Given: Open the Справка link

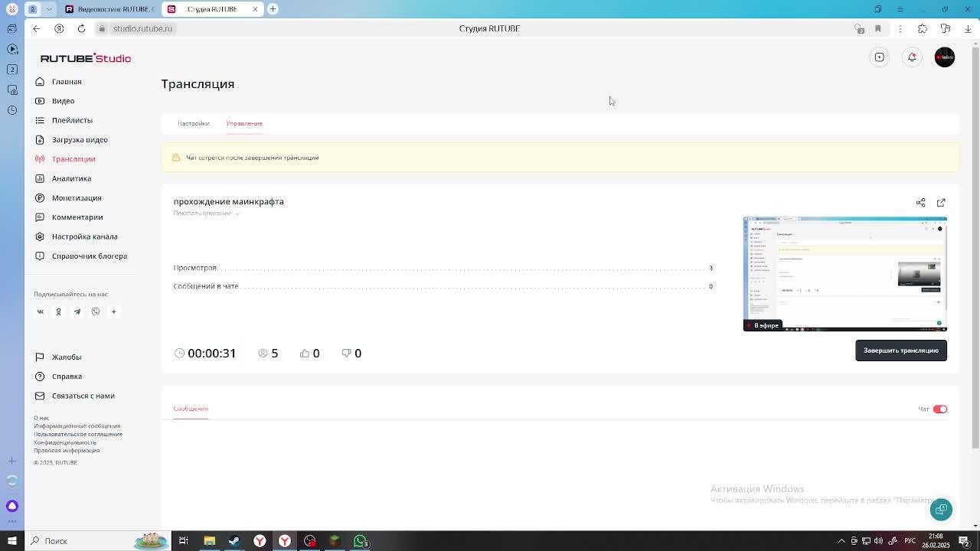Looking at the screenshot, I should 67,377.
